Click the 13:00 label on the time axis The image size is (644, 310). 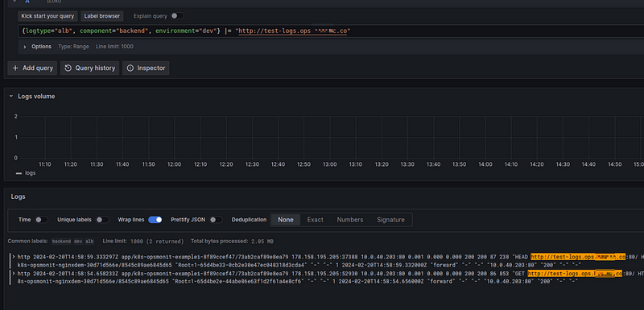(330, 164)
